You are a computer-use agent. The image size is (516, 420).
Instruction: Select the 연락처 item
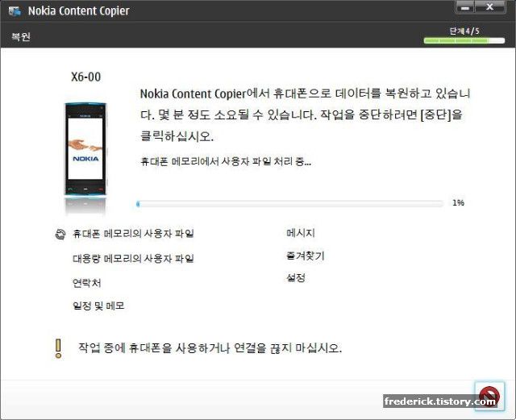[87, 283]
